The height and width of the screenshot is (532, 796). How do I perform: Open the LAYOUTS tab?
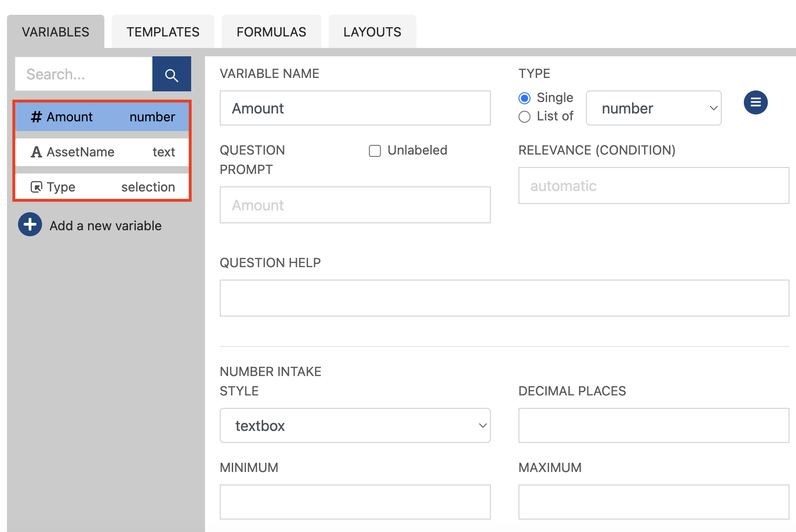click(x=372, y=31)
